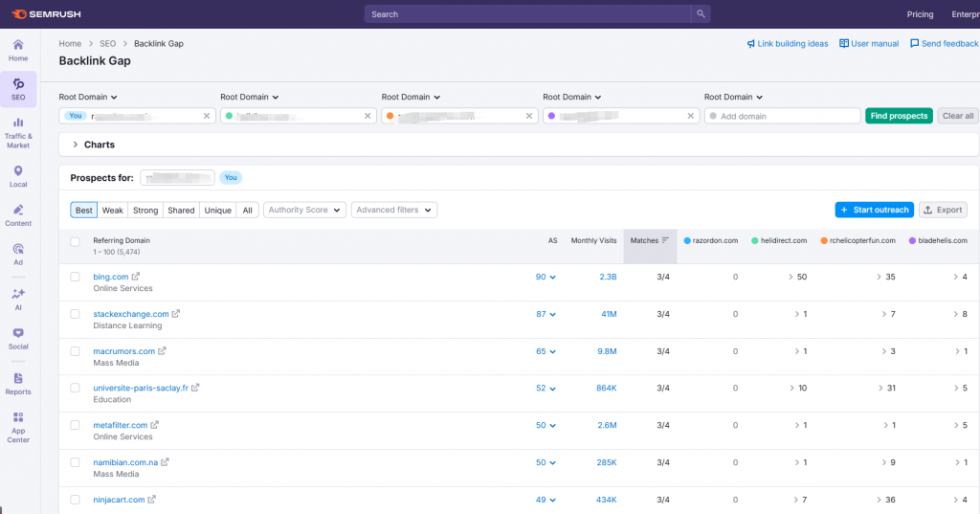980x514 pixels.
Task: Tick the checkbox for namibian.com.na
Action: 75,462
